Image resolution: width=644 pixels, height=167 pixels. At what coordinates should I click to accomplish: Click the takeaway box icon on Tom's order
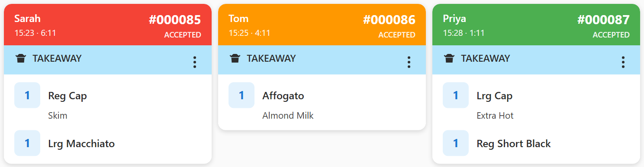tap(235, 59)
